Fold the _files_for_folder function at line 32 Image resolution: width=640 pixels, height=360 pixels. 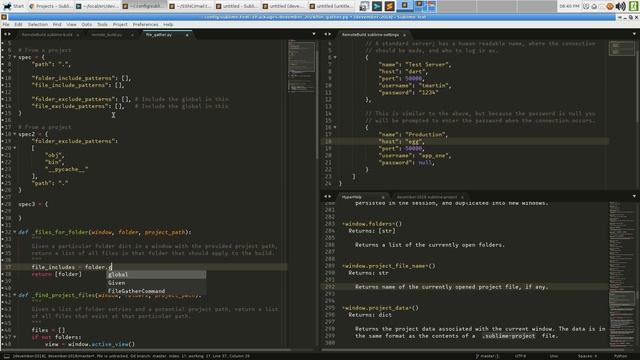click(15, 232)
